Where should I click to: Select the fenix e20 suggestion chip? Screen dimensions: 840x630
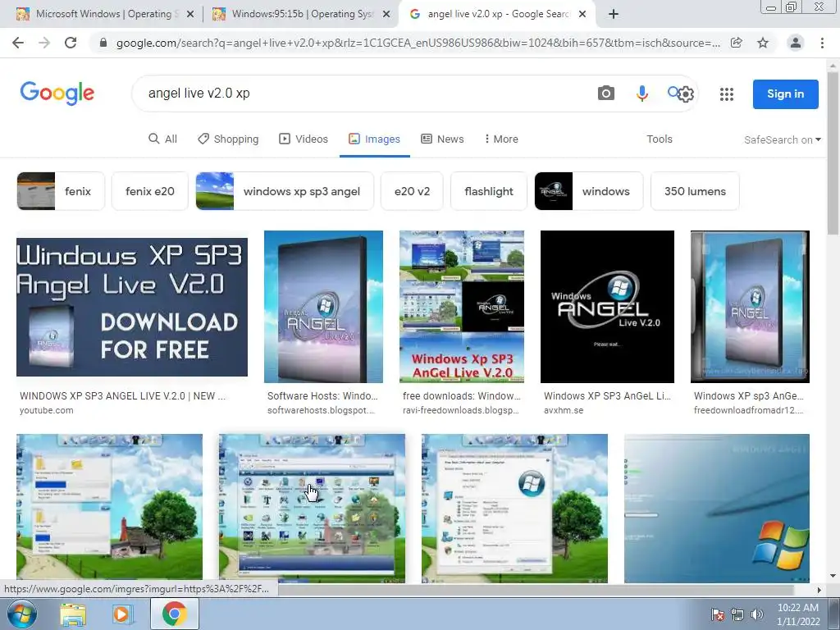(150, 191)
